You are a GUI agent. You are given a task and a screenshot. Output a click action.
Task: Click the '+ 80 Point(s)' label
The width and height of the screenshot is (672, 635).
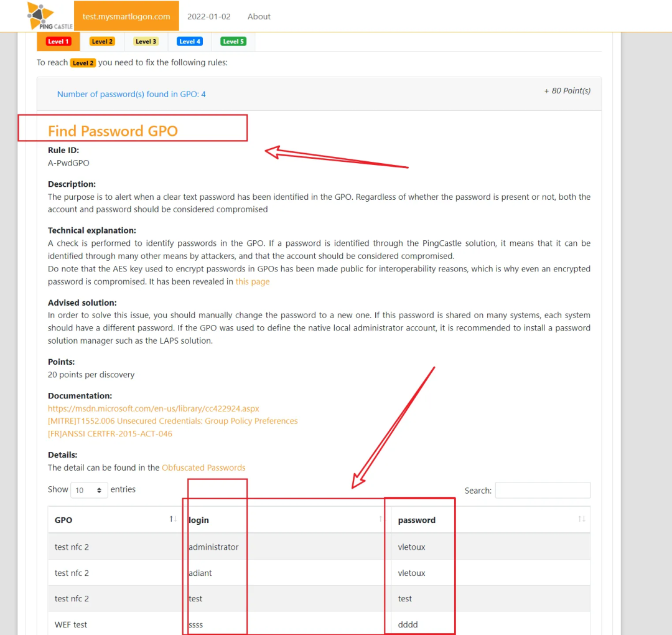(567, 91)
